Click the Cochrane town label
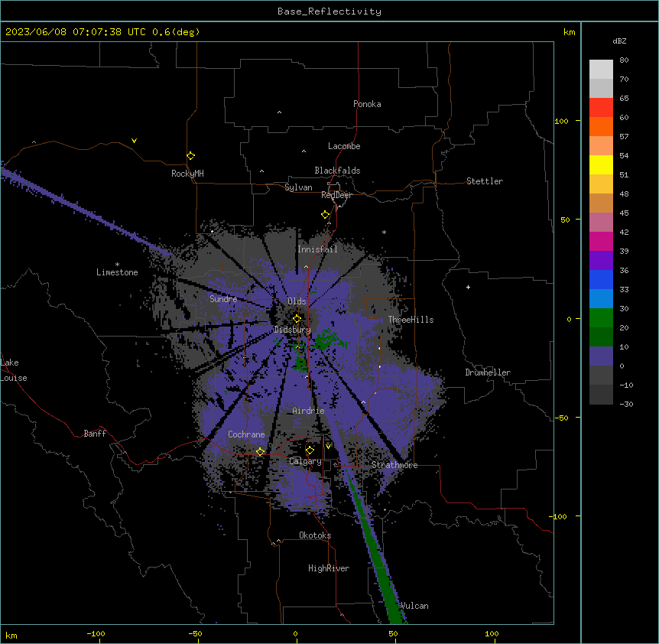The image size is (659, 644). (x=246, y=434)
